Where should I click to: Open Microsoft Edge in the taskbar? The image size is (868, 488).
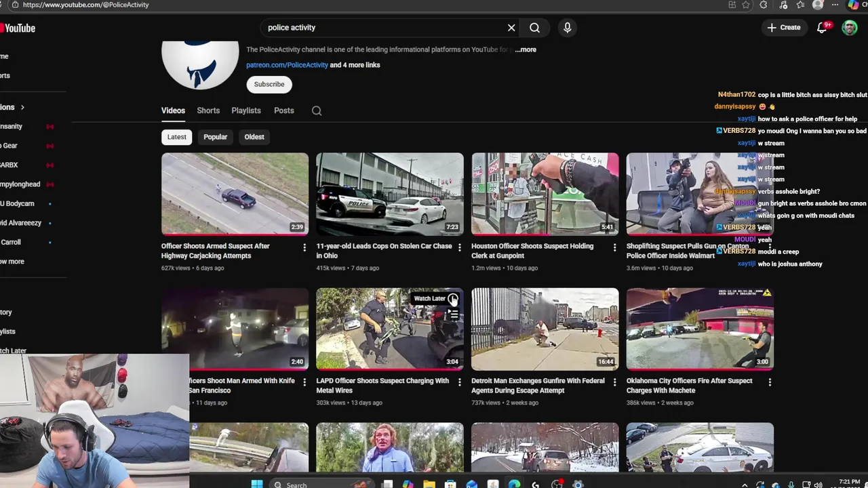tap(514, 484)
